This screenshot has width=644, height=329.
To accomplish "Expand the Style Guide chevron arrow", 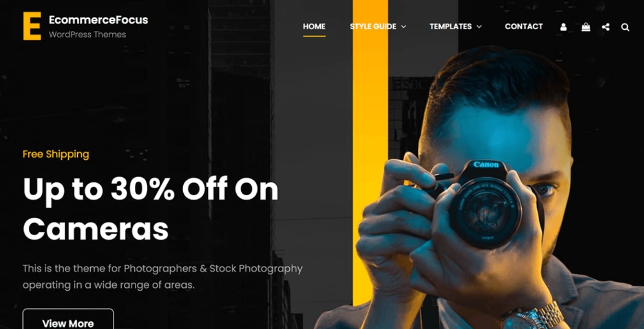I will click(x=403, y=27).
